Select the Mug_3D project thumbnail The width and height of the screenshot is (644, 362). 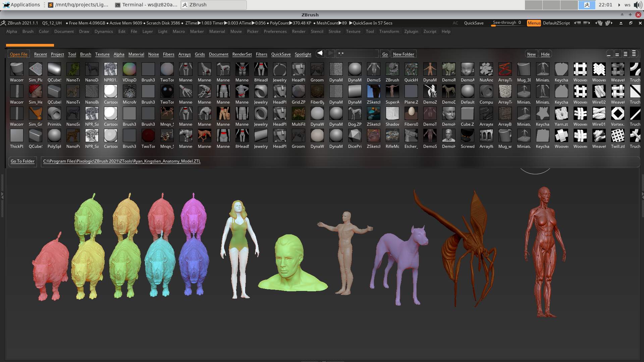(x=524, y=69)
